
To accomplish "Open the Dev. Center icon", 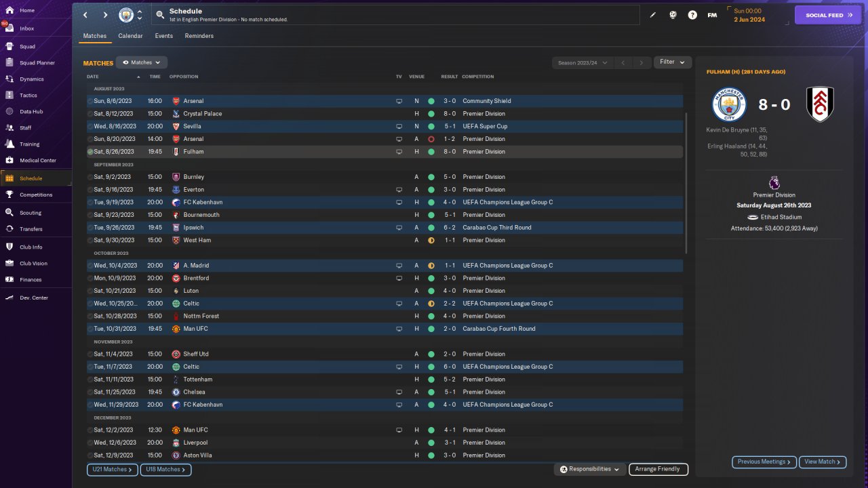I will click(x=9, y=298).
